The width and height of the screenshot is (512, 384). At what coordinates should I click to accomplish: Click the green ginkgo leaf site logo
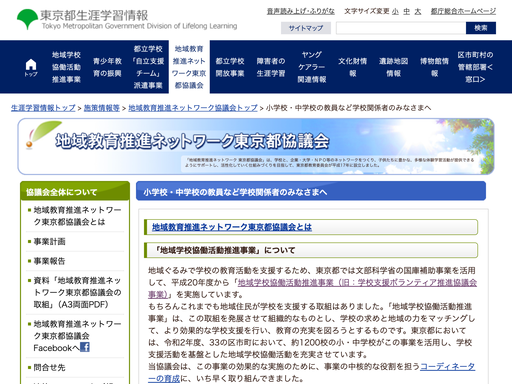pos(27,19)
